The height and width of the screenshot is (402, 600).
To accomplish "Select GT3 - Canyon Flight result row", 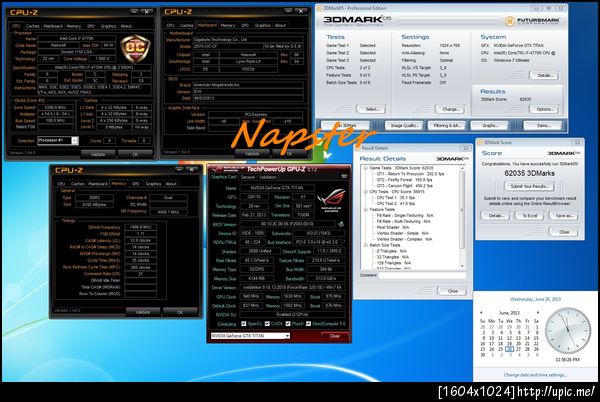I will [x=405, y=186].
